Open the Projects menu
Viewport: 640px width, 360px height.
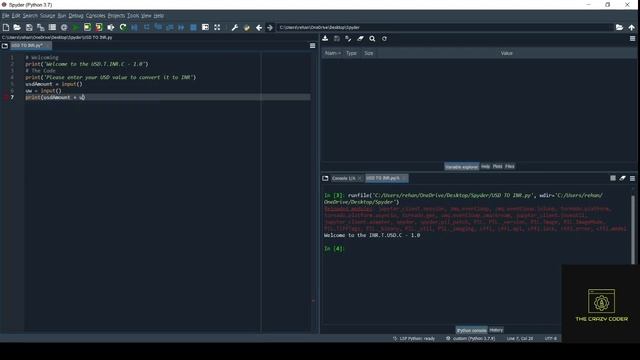tap(116, 16)
